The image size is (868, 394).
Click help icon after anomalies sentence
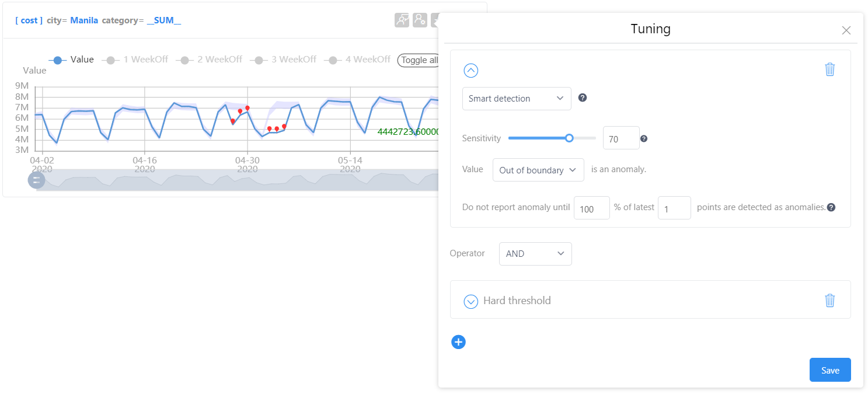coord(831,207)
